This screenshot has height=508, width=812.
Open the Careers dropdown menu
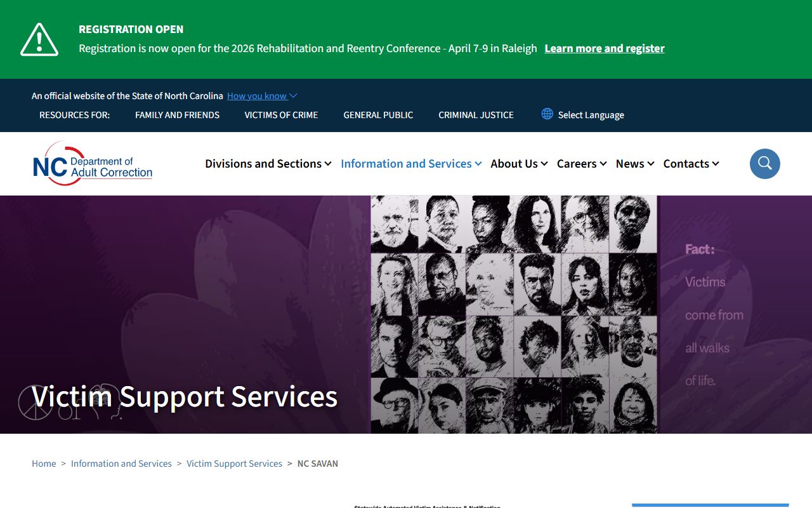pyautogui.click(x=582, y=164)
